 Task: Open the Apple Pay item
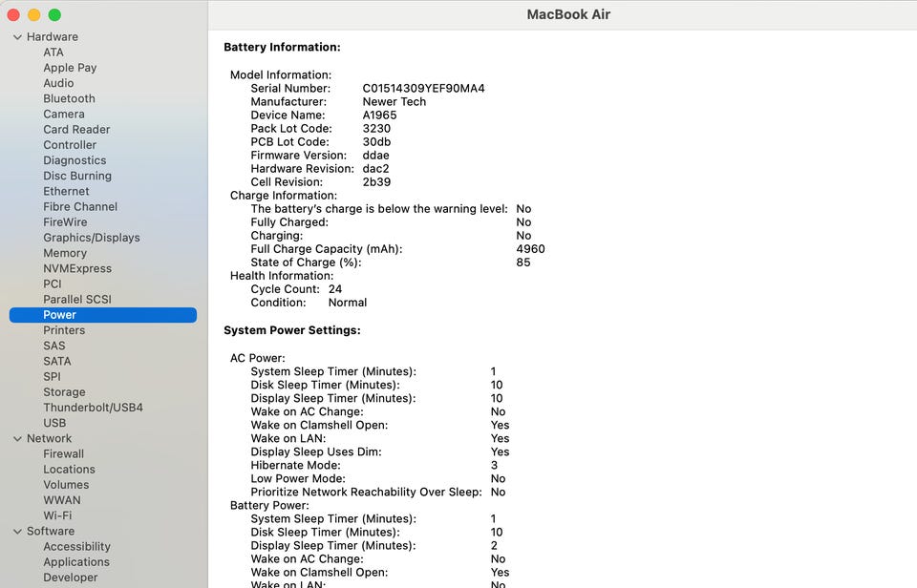pos(70,68)
